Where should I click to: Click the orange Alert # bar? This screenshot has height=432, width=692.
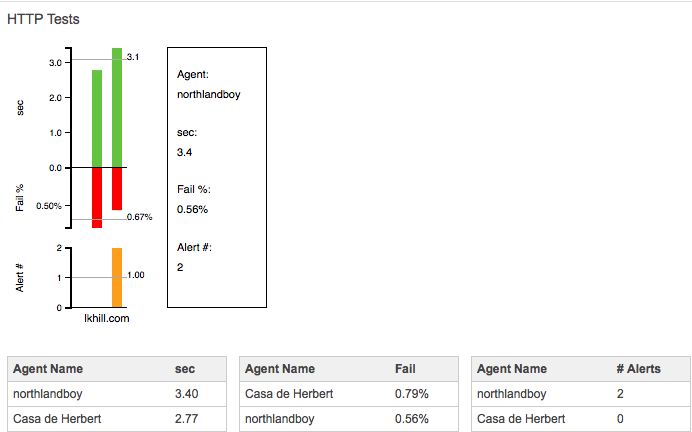tap(117, 278)
